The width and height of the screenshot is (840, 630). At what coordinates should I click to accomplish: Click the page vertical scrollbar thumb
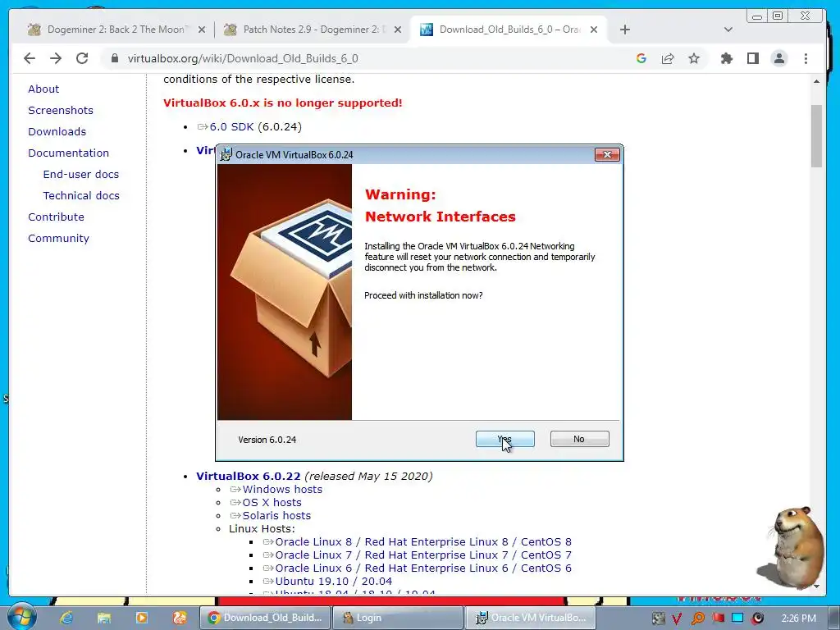click(x=816, y=136)
